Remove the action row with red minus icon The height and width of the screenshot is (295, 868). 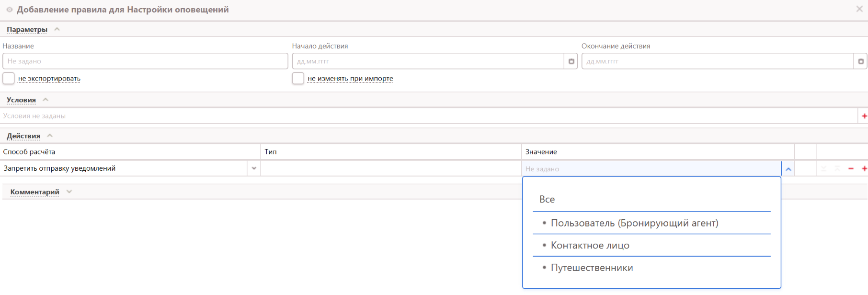pyautogui.click(x=851, y=169)
